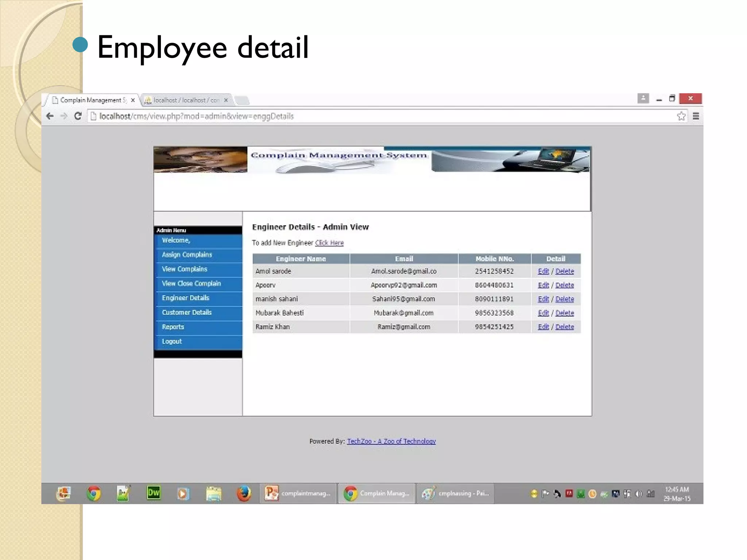
Task: Open Customer Details menu item
Action: pyautogui.click(x=198, y=313)
